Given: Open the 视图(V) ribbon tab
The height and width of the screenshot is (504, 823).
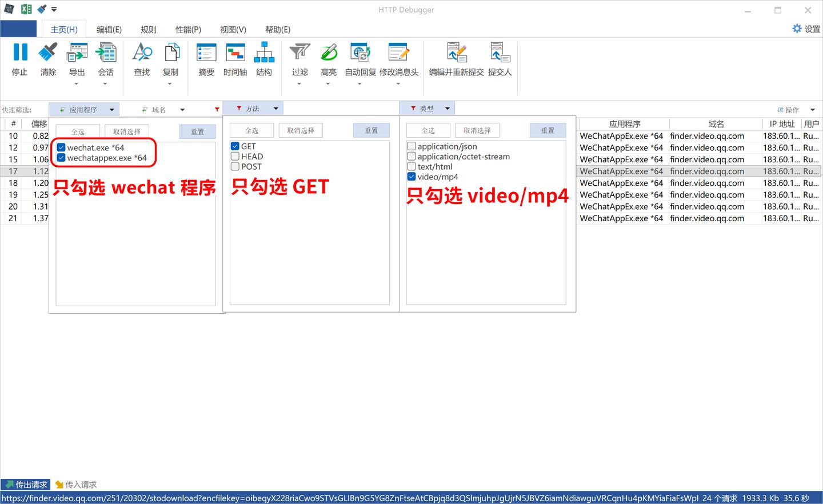Looking at the screenshot, I should (x=233, y=29).
